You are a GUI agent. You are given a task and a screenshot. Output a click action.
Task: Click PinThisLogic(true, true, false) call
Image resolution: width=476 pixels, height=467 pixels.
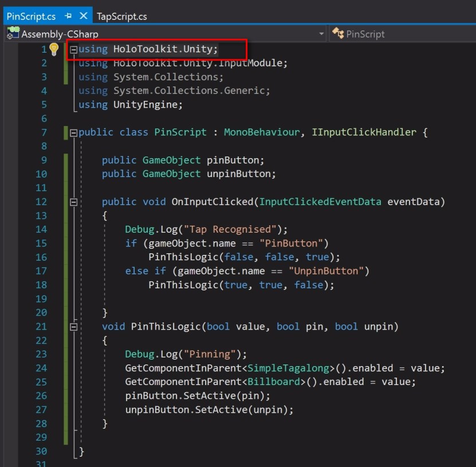pos(241,285)
